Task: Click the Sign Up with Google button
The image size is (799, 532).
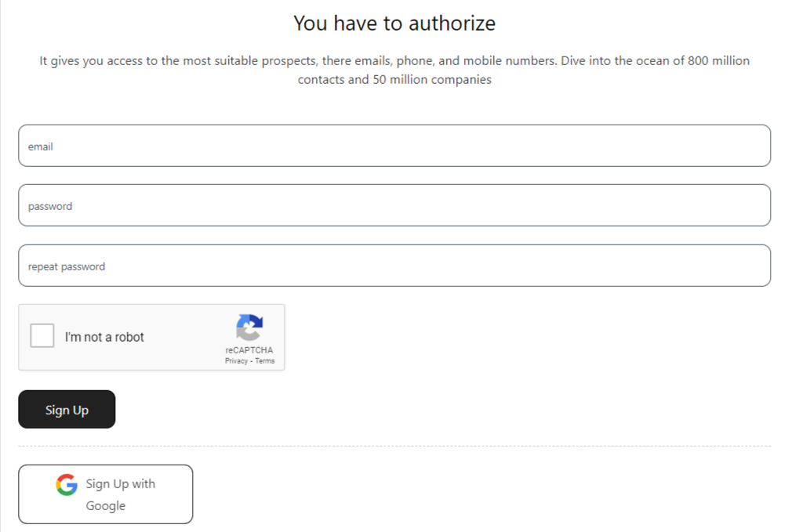Action: [106, 494]
